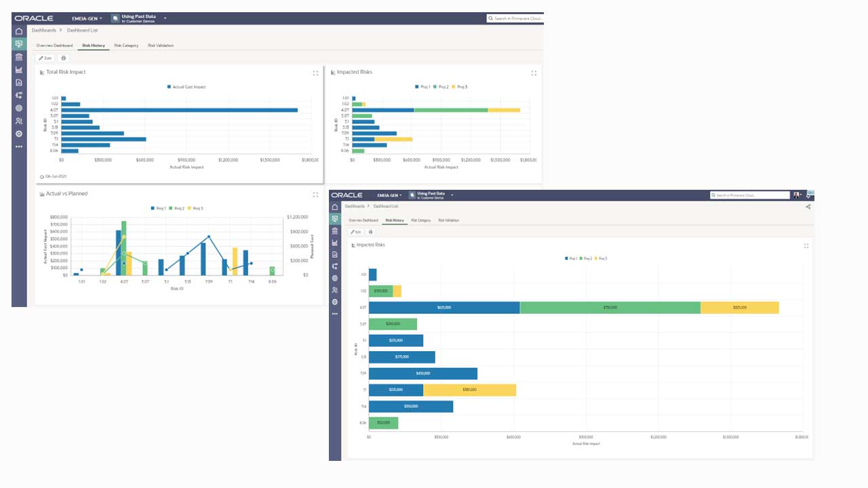Click the print icon next to Edit
The image size is (868, 488).
tap(63, 58)
